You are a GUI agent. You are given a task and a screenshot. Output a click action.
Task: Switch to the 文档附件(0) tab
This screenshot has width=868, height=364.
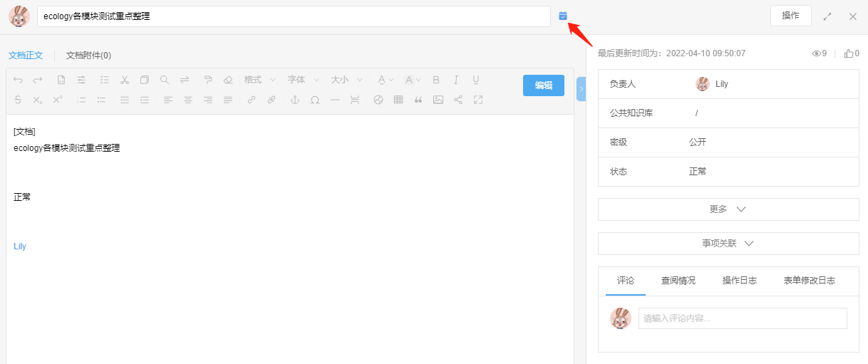pos(88,56)
